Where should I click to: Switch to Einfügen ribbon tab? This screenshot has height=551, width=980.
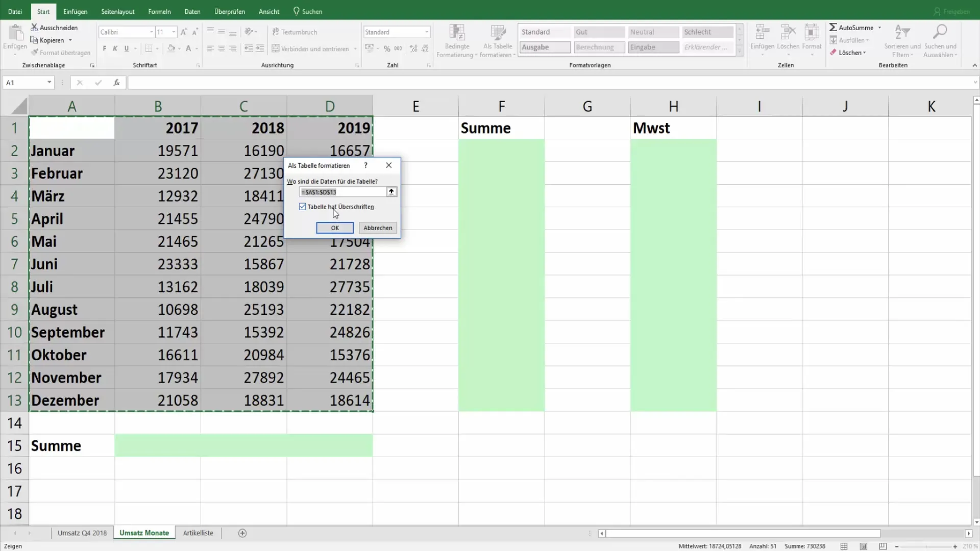point(75,11)
